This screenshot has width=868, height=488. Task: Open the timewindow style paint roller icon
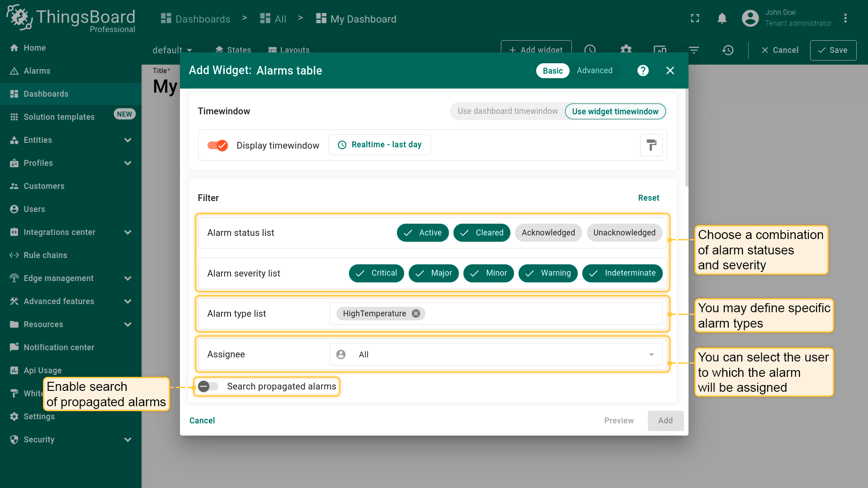click(x=651, y=145)
